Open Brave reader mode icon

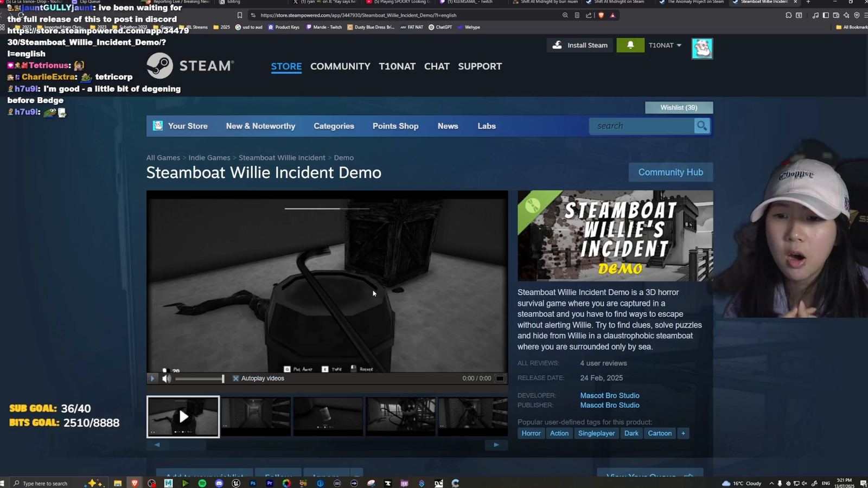[x=577, y=15]
